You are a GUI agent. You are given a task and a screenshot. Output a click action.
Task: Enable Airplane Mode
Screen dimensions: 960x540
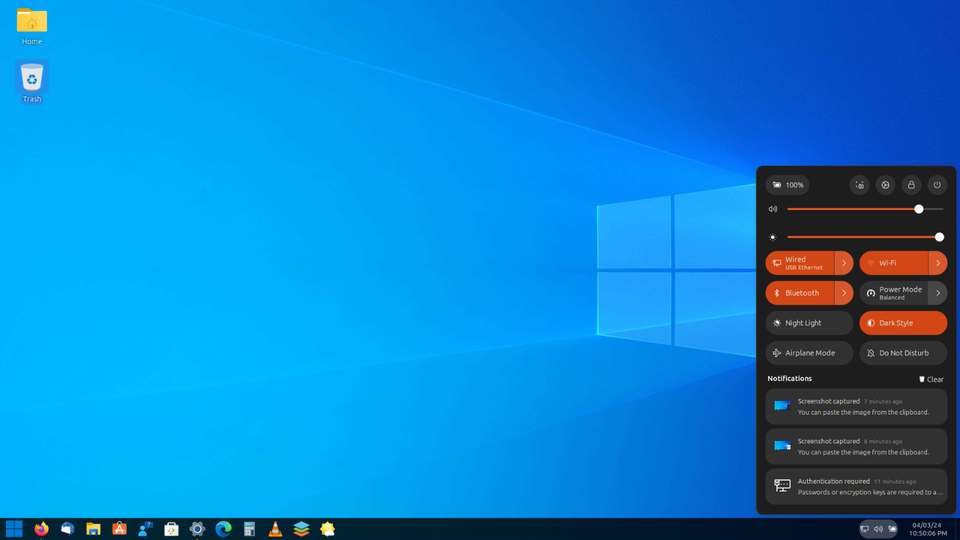[x=809, y=353]
